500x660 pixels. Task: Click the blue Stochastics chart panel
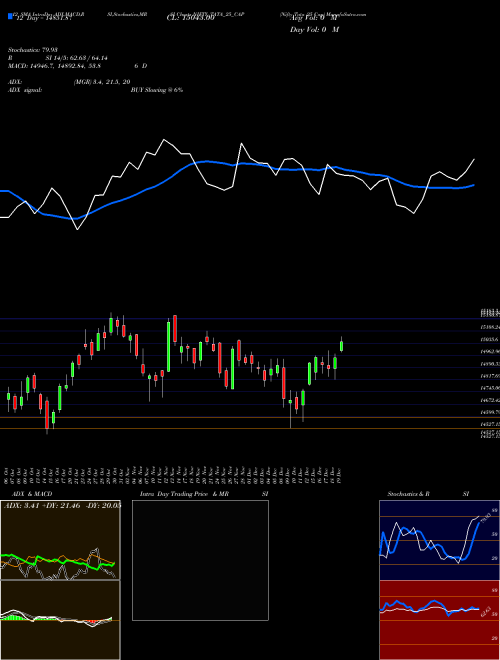point(439,540)
